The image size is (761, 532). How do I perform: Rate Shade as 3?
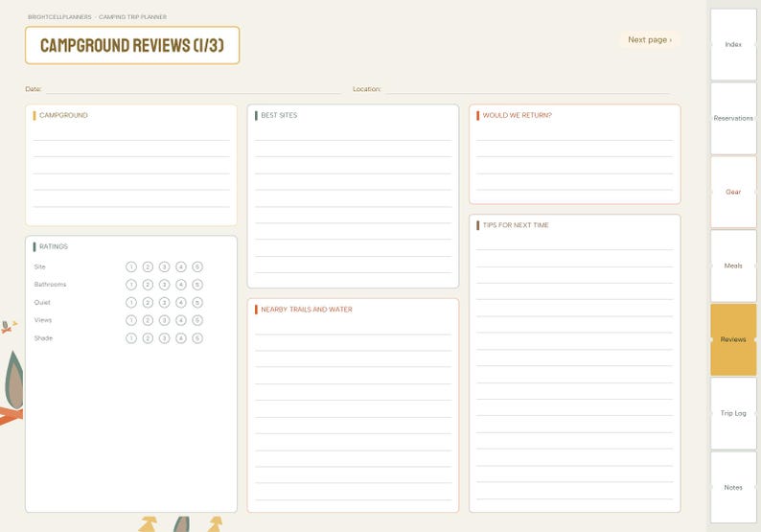[164, 338]
